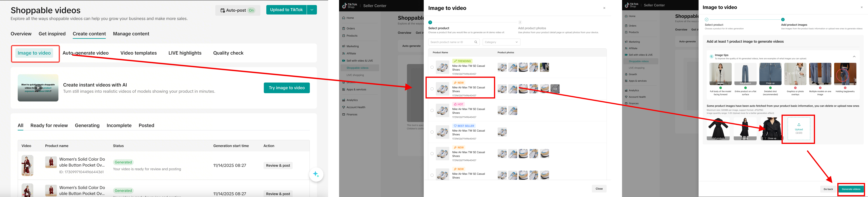
Task: Select the Video templates tab
Action: (x=139, y=53)
